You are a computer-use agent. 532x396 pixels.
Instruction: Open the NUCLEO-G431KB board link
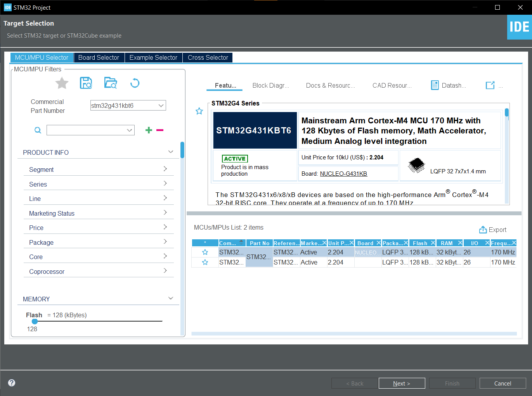click(343, 174)
